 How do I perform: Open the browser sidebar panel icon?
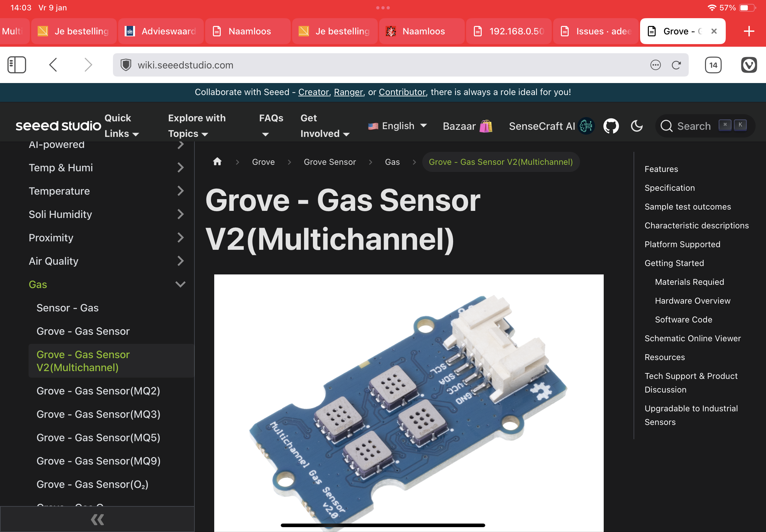[17, 65]
